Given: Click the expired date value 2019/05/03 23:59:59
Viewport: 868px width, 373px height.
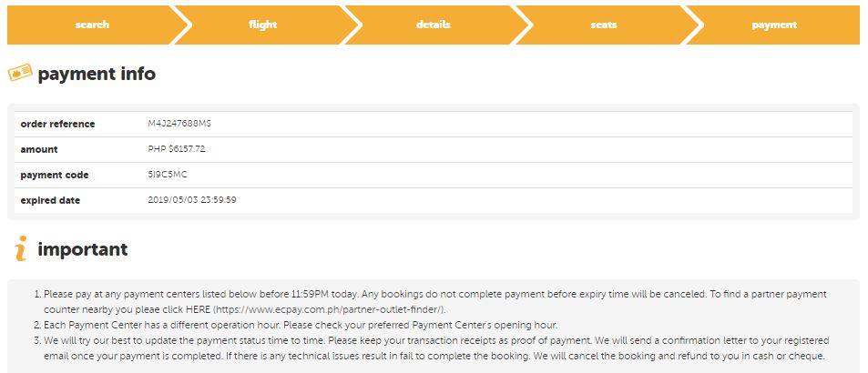Looking at the screenshot, I should click(x=192, y=200).
